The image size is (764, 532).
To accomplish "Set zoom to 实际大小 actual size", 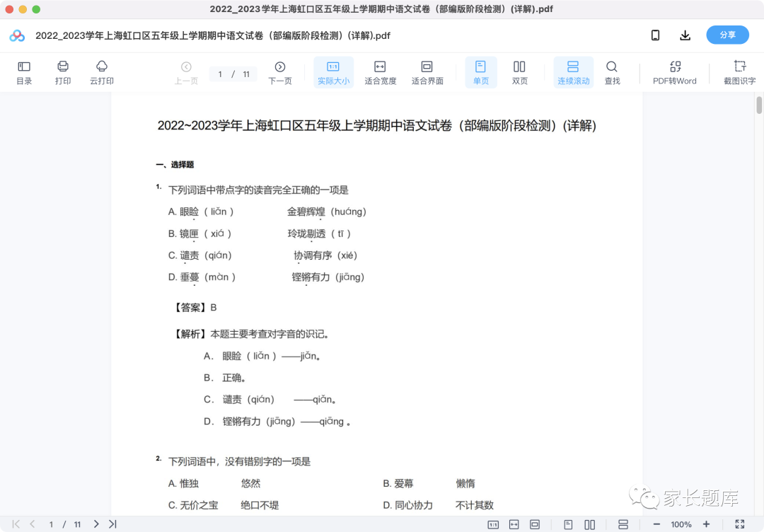I will (333, 73).
